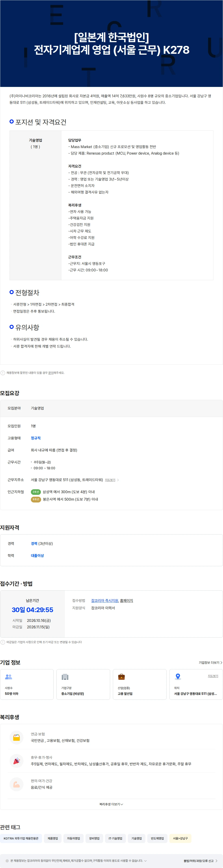Click 회사 내규에 따름 salary text
The height and width of the screenshot is (868, 223).
coord(54,450)
